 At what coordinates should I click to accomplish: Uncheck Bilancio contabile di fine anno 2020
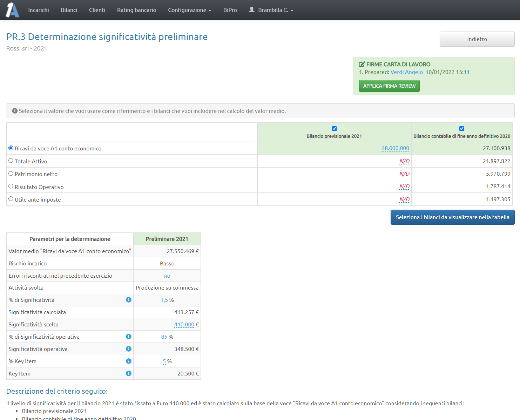coord(461,129)
